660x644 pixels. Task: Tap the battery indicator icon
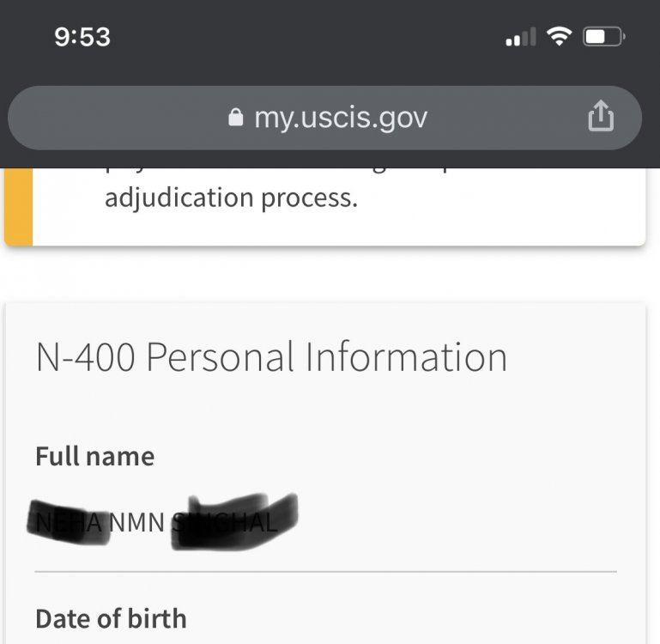[604, 37]
